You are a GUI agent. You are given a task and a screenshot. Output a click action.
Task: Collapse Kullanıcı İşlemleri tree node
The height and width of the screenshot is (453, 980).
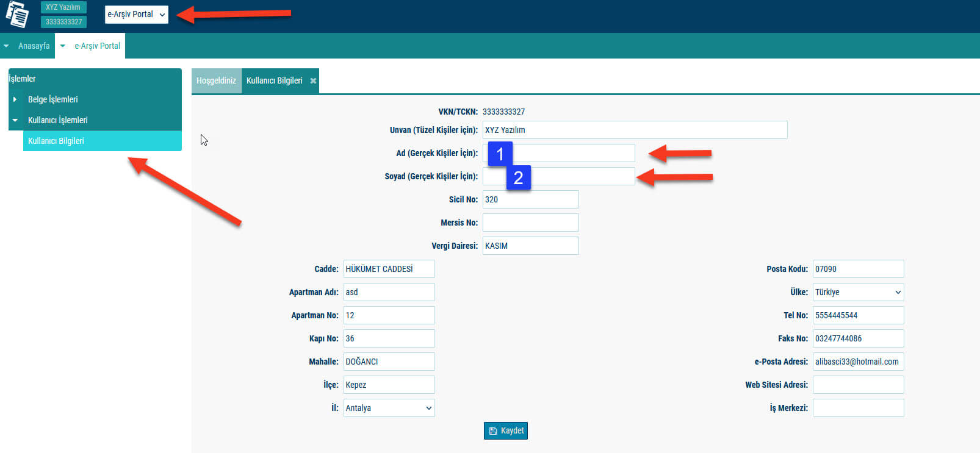(x=15, y=120)
